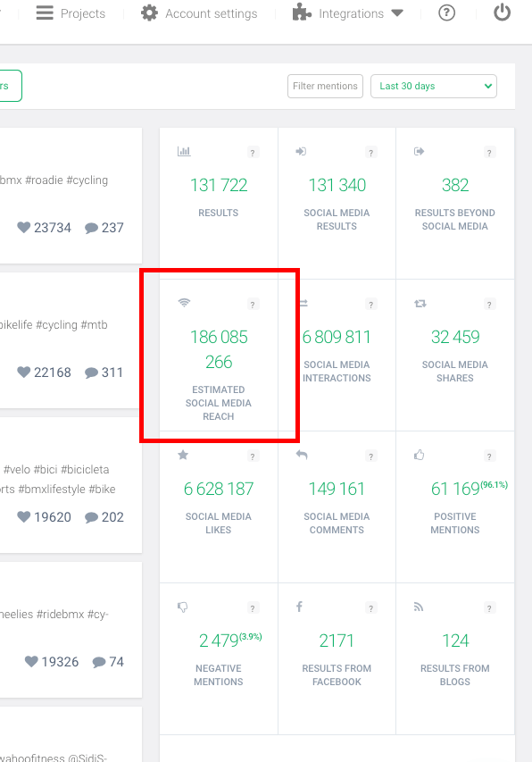Click the 2171 Facebook results value
The width and height of the screenshot is (532, 762).
coord(337,641)
